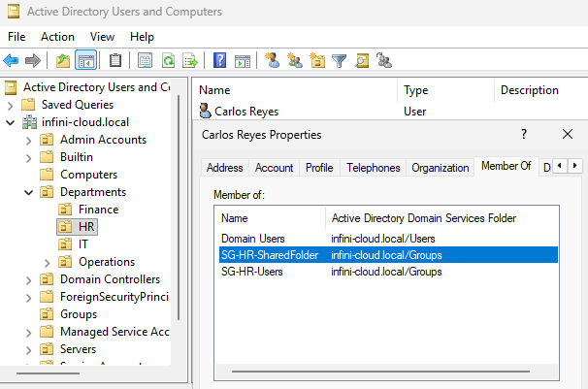Sort by the Description column header
Image resolution: width=588 pixels, height=389 pixels.
point(540,90)
